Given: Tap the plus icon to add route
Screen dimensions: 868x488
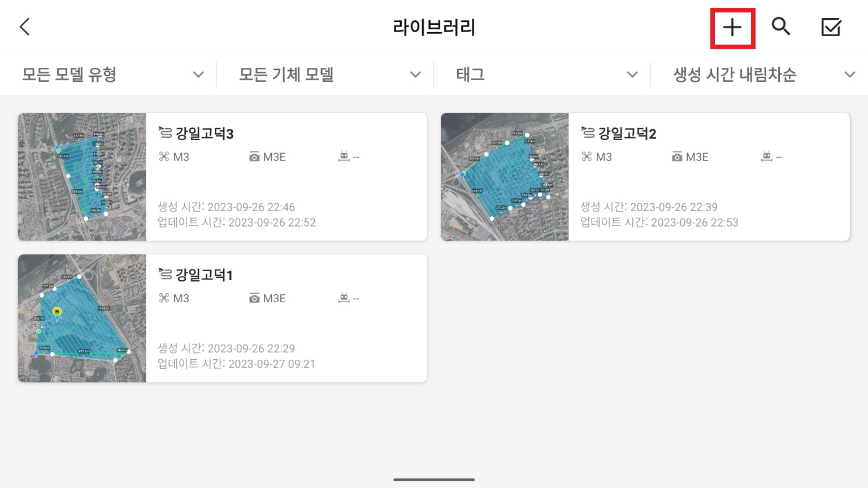Looking at the screenshot, I should coord(732,27).
